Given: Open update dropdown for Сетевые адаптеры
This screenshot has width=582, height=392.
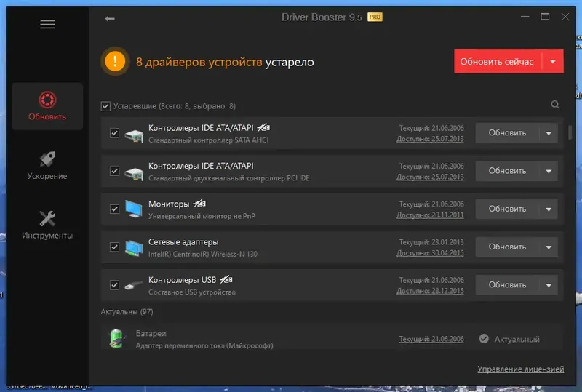Looking at the screenshot, I should click(549, 247).
